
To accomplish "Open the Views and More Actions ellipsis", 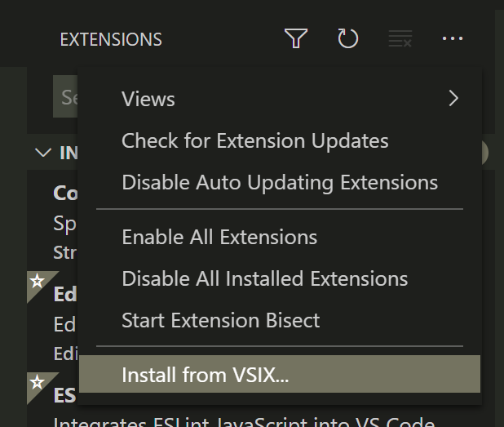I will tap(453, 38).
